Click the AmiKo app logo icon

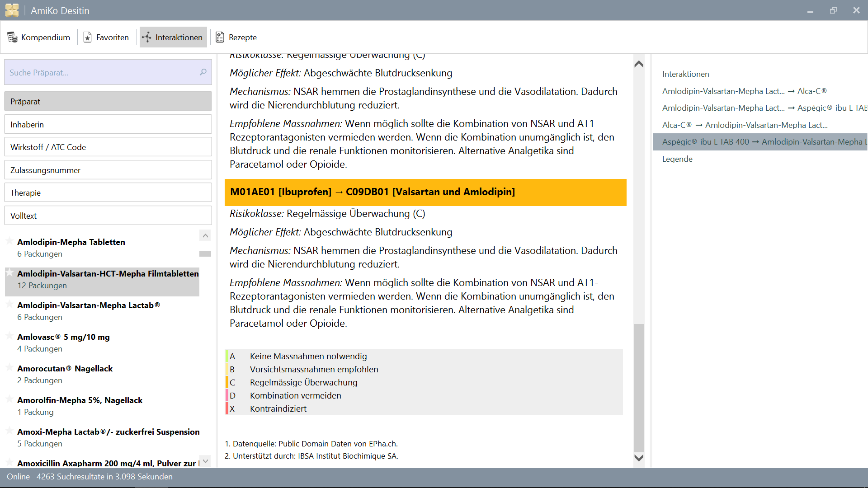[12, 10]
